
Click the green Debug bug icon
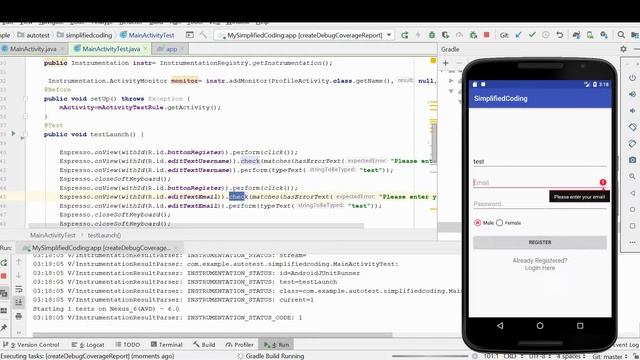click(432, 35)
